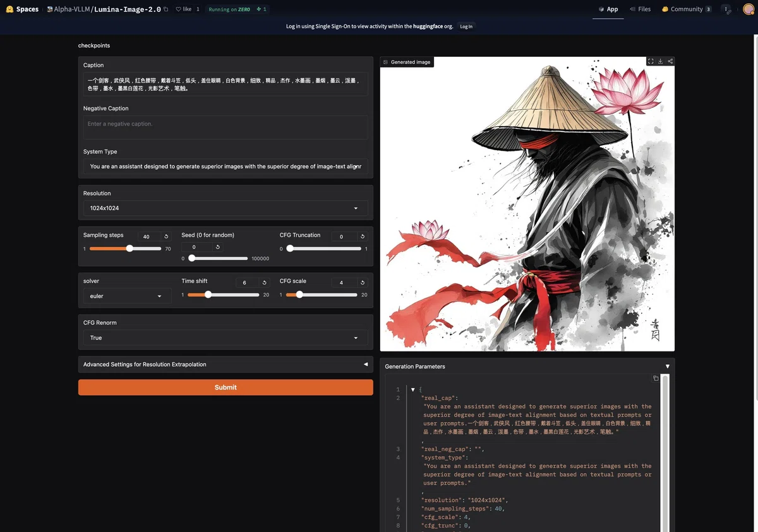Open the user profile avatar
The width and height of the screenshot is (758, 532).
tap(749, 9)
